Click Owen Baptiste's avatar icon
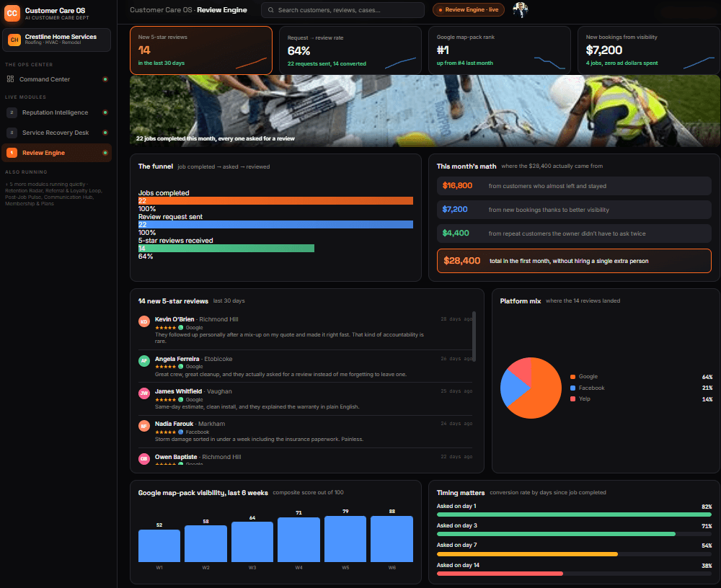Viewport: 721px width, 588px height. (144, 459)
